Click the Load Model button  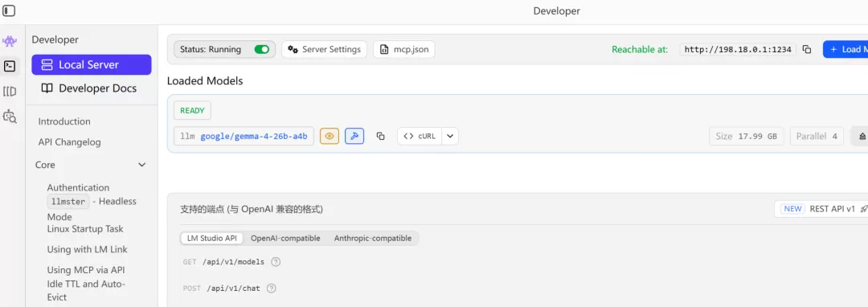[845, 49]
